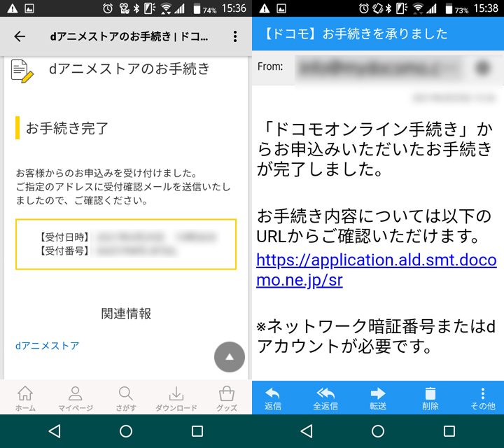504x448 pixels.
Task: Open さがす search tab
Action: tap(126, 399)
